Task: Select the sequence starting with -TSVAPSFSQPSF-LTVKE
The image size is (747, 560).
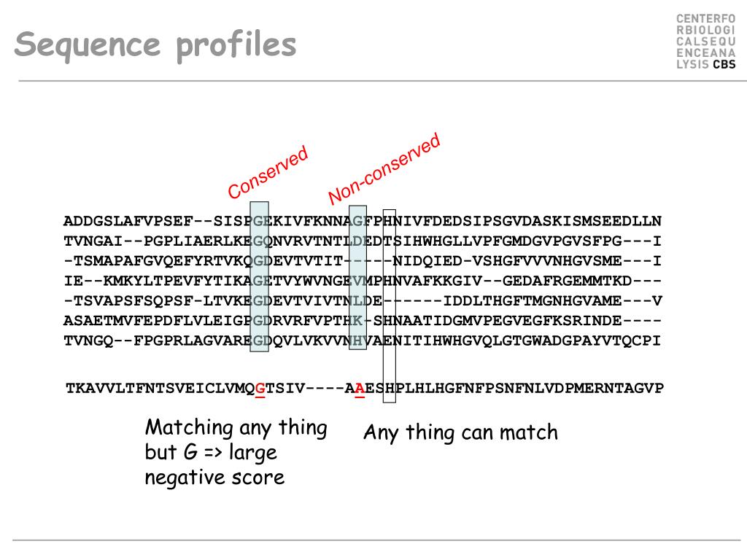Action: pos(362,301)
